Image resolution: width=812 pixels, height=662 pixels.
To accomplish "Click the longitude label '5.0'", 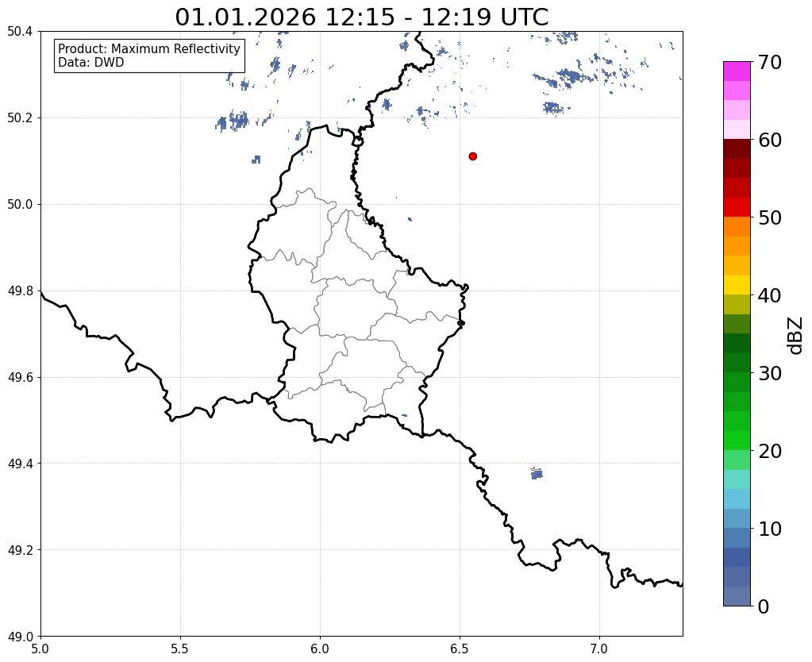I will click(x=40, y=649).
